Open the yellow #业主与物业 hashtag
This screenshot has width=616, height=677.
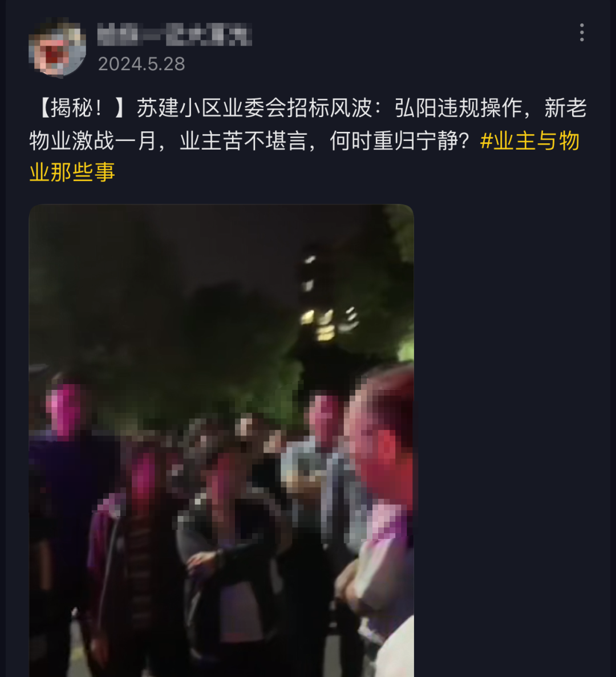click(x=530, y=141)
